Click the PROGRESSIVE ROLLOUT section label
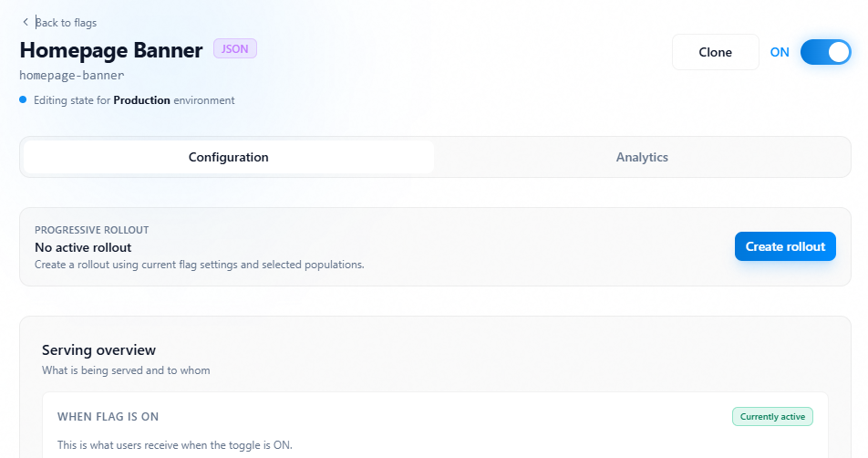The width and height of the screenshot is (868, 458). coord(91,230)
